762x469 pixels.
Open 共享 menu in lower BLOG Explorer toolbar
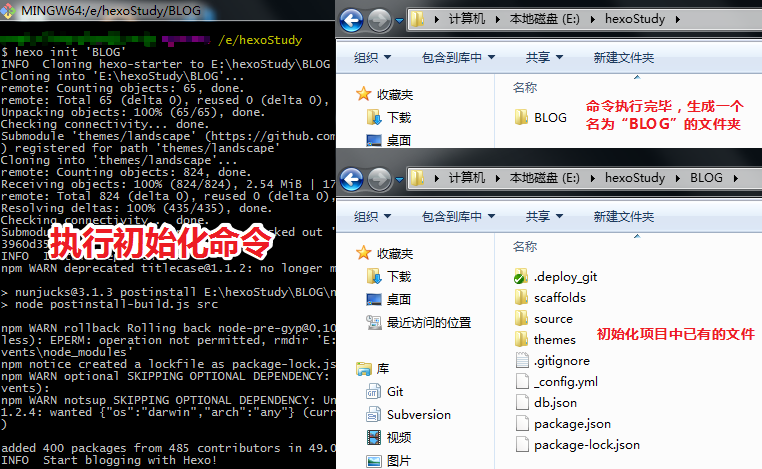point(544,216)
